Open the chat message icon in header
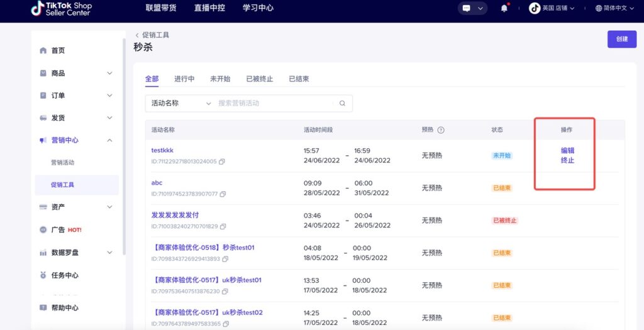 (x=466, y=8)
